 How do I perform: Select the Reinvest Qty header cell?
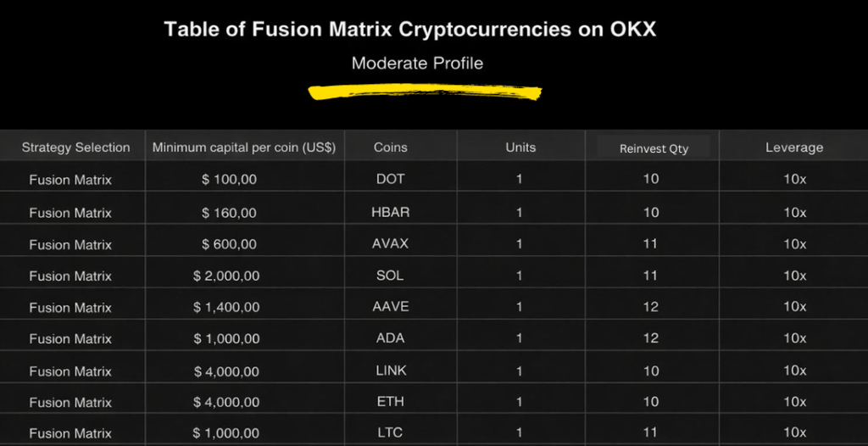(x=654, y=148)
